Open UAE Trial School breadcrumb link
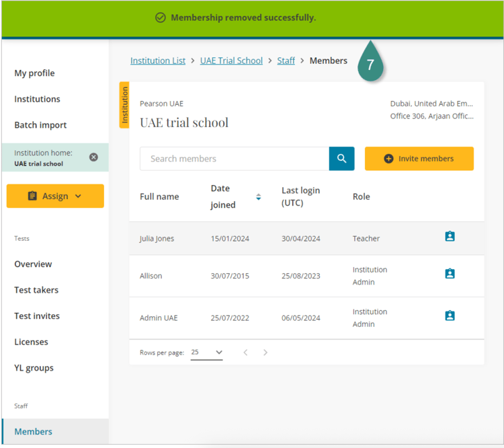504x448 pixels. click(231, 61)
